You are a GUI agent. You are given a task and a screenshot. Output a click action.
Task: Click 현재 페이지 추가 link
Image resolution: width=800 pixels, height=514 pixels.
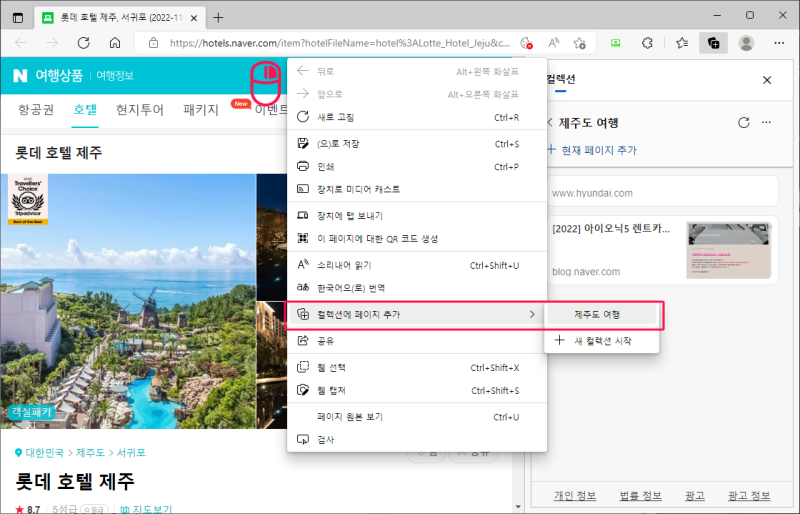[x=592, y=150]
